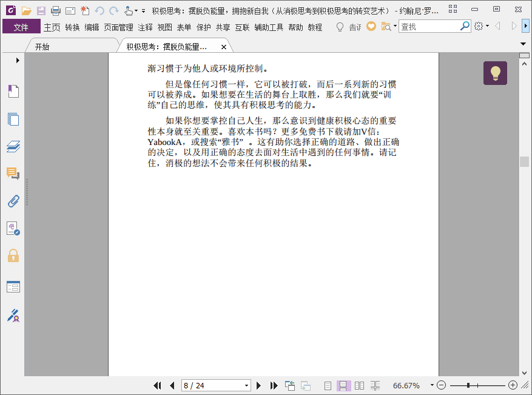Print the document via printer icon
Image resolution: width=532 pixels, height=395 pixels.
(x=56, y=11)
